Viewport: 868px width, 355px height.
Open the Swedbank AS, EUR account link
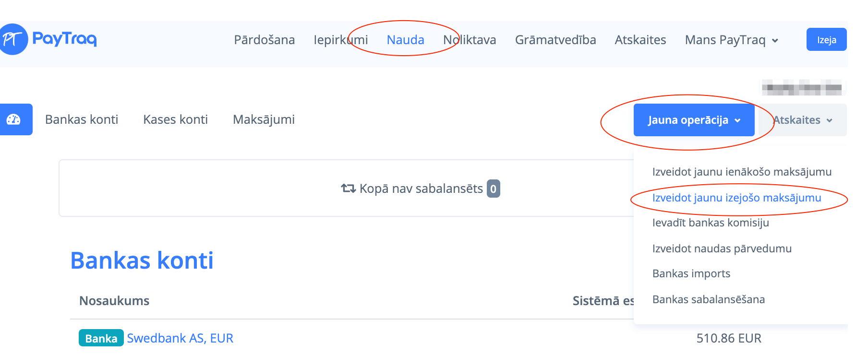180,338
